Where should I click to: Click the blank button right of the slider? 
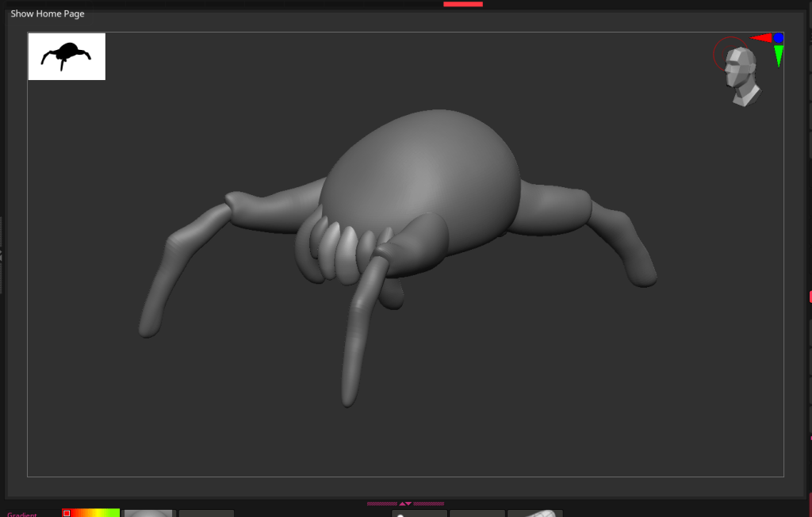point(477,513)
